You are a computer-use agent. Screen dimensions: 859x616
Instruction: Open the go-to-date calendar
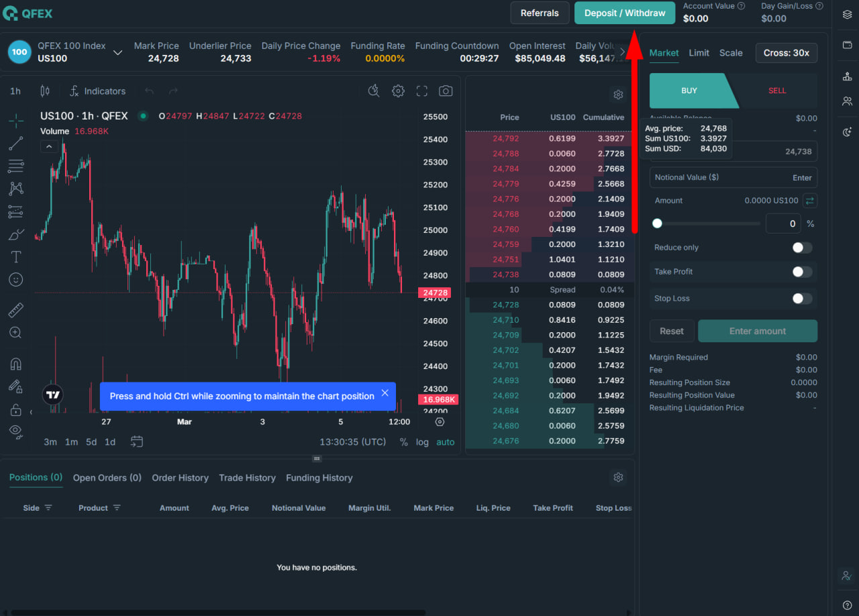[137, 442]
